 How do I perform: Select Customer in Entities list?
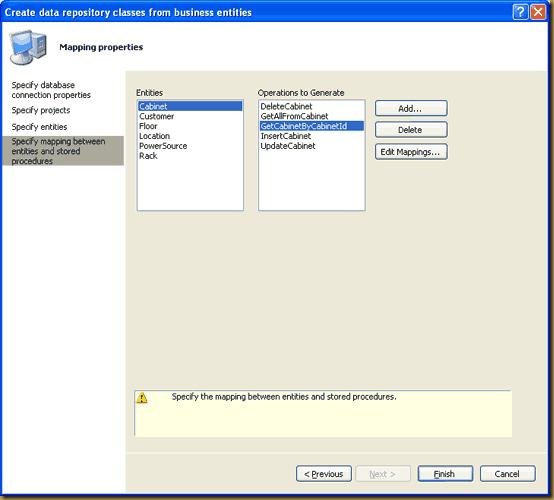tap(190, 116)
